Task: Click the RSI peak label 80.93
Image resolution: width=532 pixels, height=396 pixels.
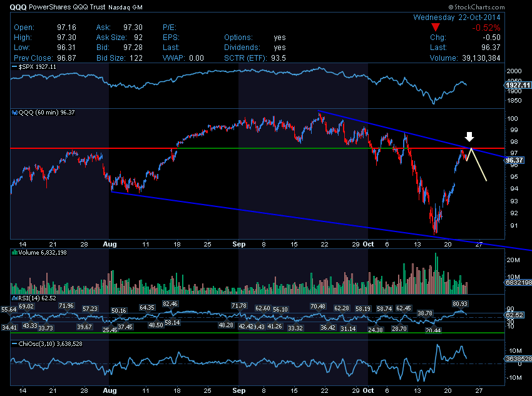Action: coord(460,304)
